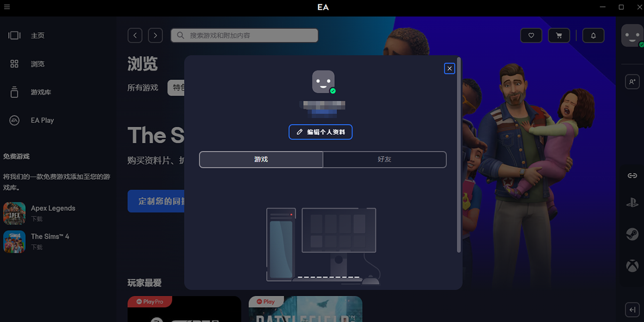Open EA Play in the sidebar
Viewport: 644px width, 322px height.
[42, 120]
